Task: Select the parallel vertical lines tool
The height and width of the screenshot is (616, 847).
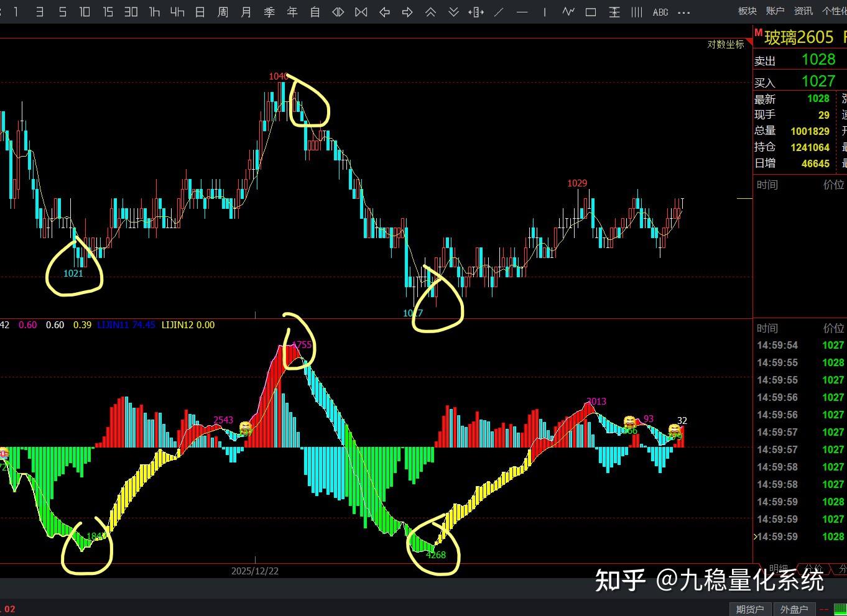Action: tap(637, 12)
